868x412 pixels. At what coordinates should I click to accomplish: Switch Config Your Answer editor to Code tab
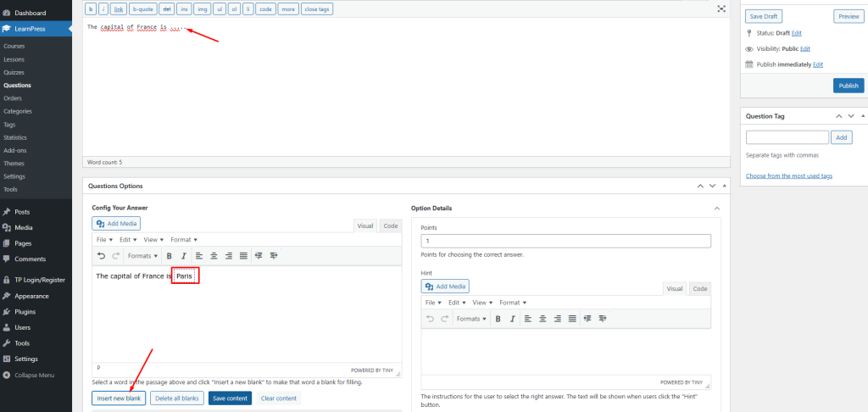(391, 225)
